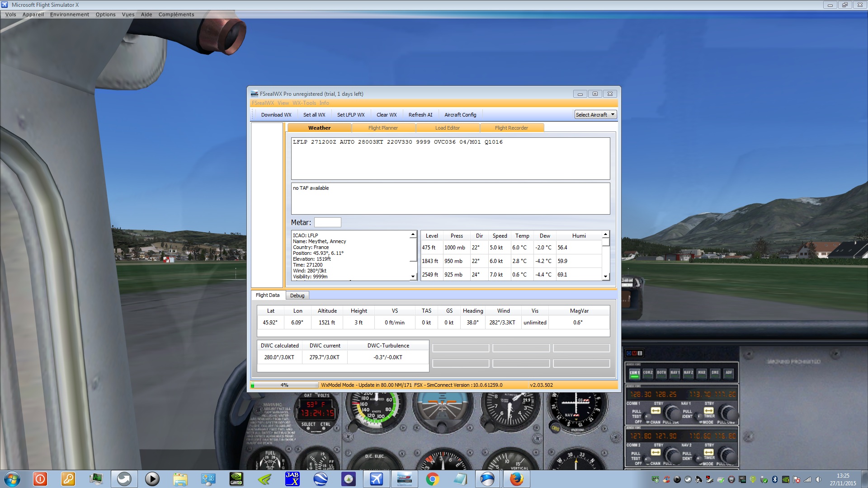868x488 pixels.
Task: Click up arrow of station info scrollbar
Action: pyautogui.click(x=413, y=235)
